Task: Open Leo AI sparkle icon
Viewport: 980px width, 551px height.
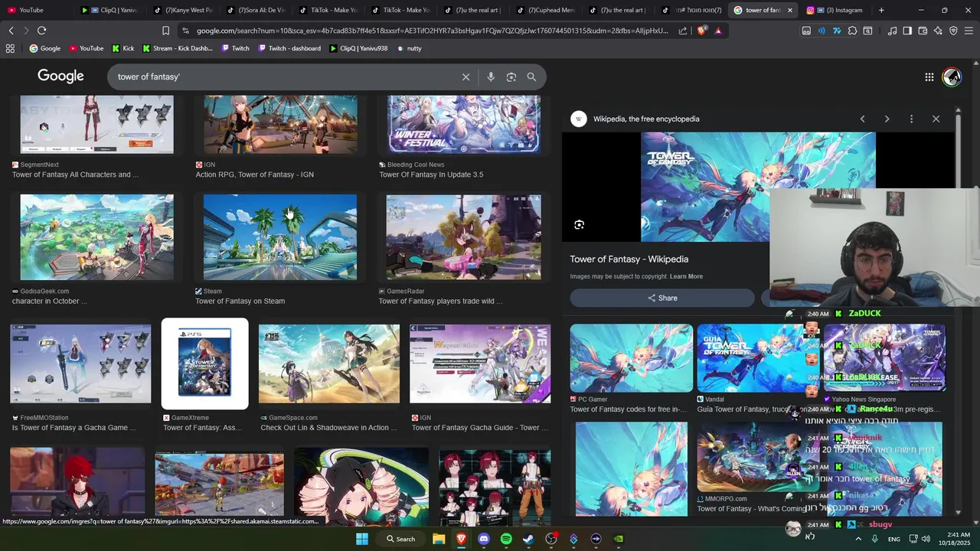Action: pyautogui.click(x=938, y=31)
